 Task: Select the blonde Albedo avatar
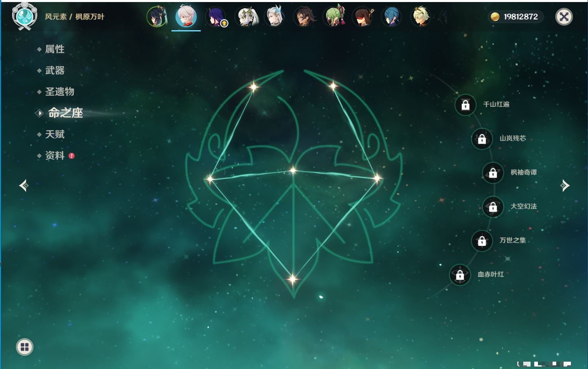[x=421, y=17]
